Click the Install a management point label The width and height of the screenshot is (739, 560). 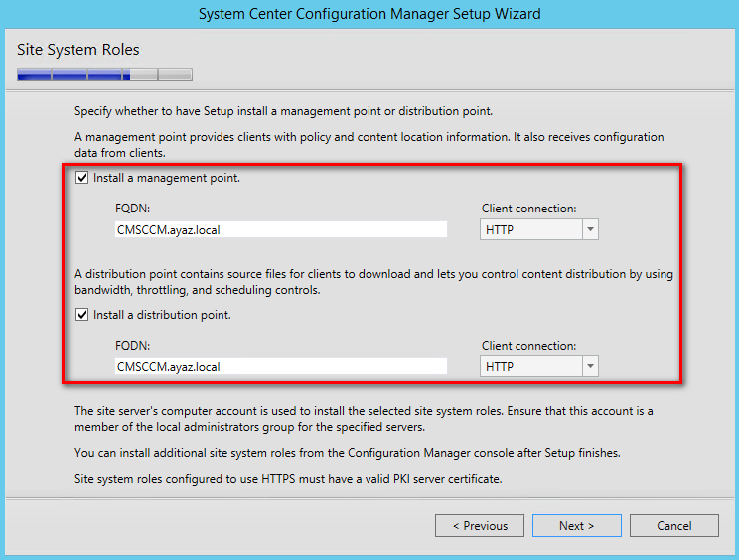point(167,178)
